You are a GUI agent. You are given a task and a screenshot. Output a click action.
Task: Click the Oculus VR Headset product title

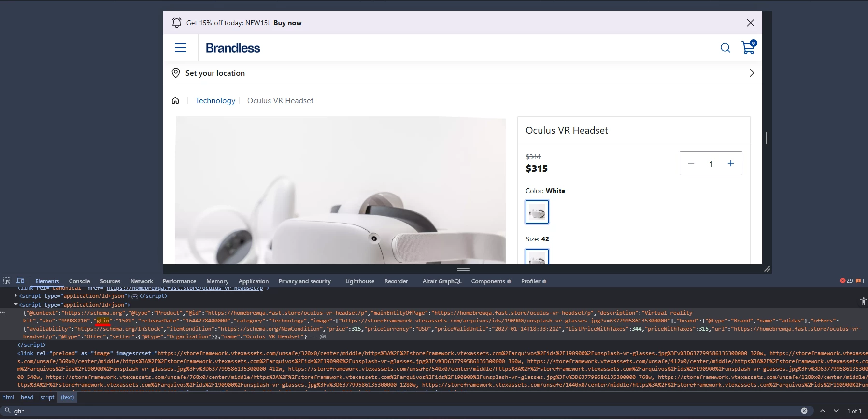click(567, 130)
